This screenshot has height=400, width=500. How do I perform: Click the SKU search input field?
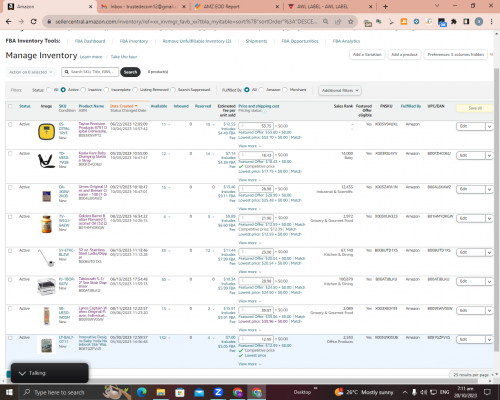(90, 72)
